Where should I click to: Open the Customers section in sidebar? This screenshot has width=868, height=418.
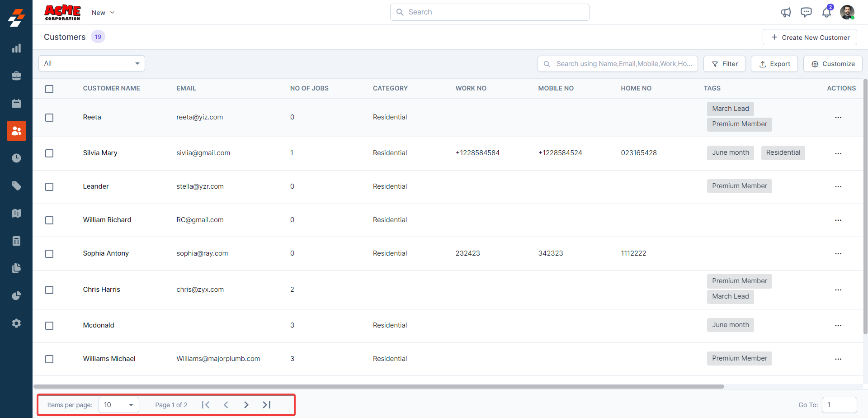16,131
